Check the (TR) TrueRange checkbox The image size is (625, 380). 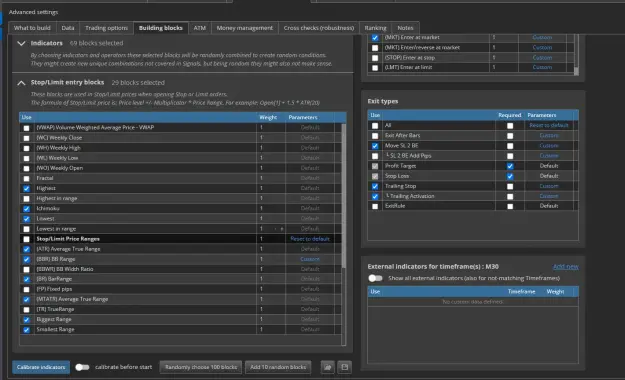pos(26,310)
